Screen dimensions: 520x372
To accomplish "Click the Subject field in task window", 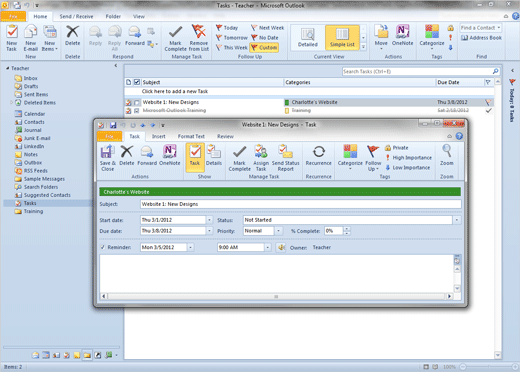I will point(301,204).
